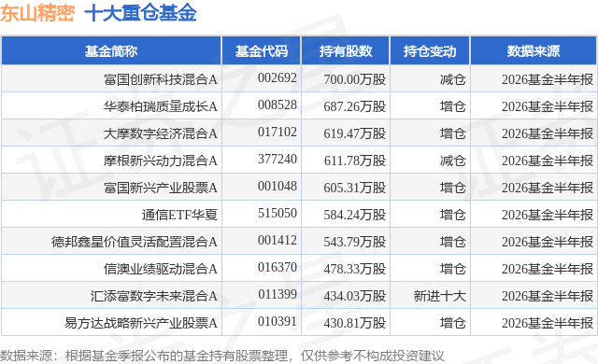Click fund code 001412
Image resolution: width=598 pixels, height=364 pixels.
coord(278,240)
